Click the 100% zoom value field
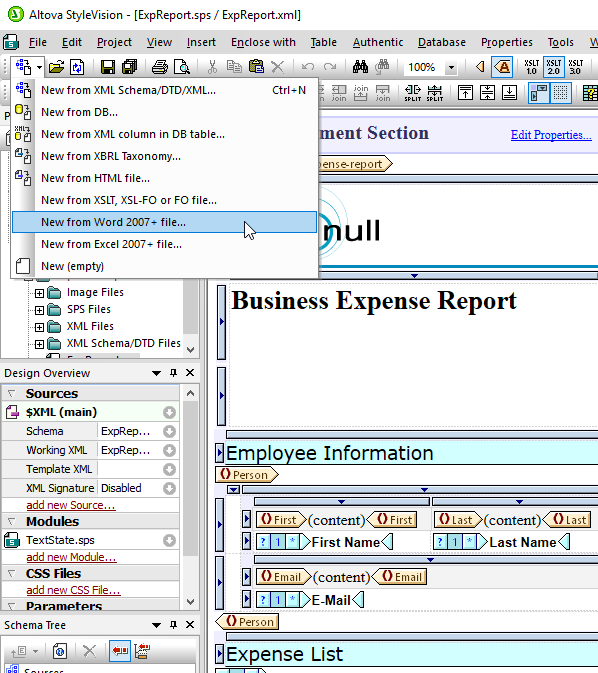 (x=424, y=67)
